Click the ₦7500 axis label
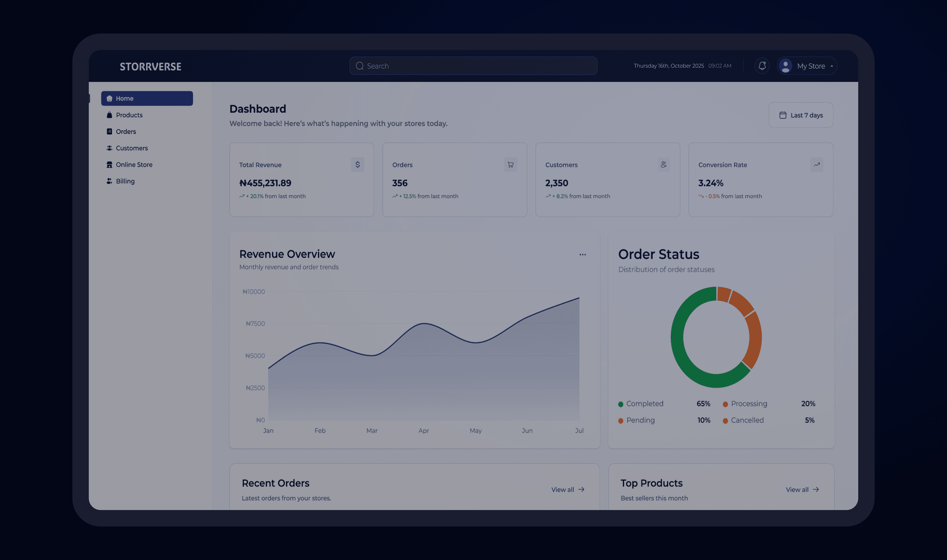Image resolution: width=947 pixels, height=560 pixels. click(x=255, y=324)
